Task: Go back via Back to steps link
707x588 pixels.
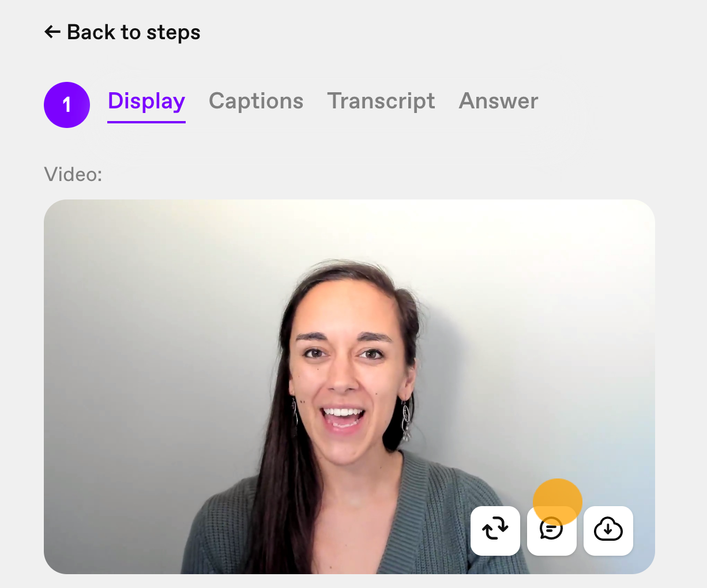Action: (122, 32)
